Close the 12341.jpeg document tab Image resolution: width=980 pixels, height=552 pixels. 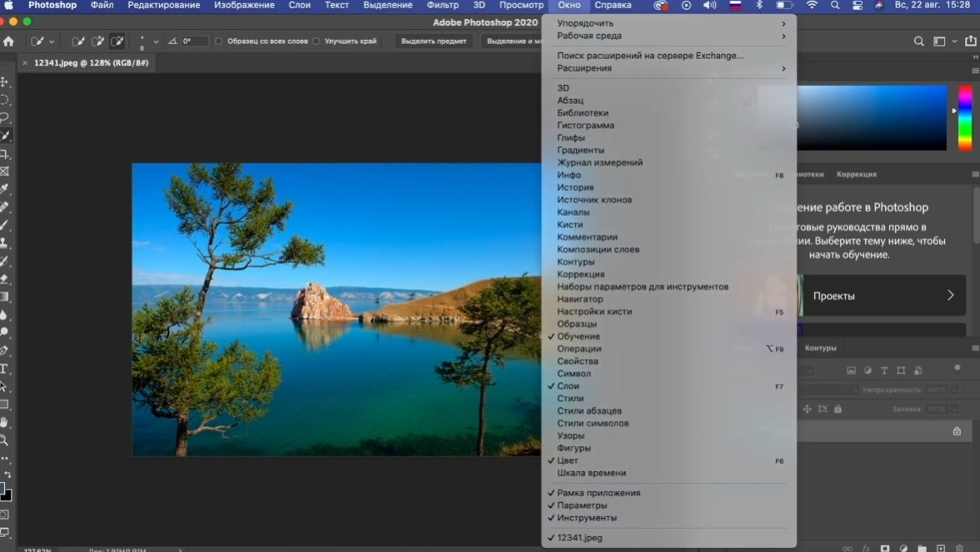(x=25, y=62)
